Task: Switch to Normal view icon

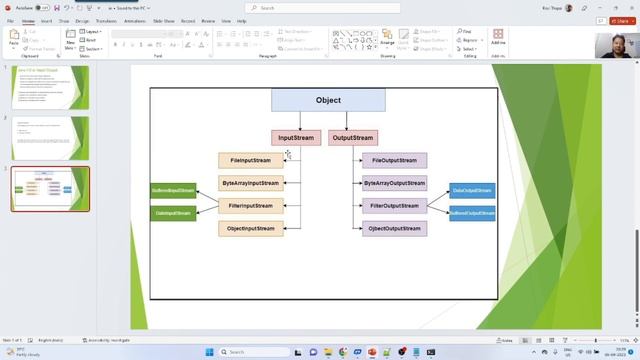Action: 525,340
